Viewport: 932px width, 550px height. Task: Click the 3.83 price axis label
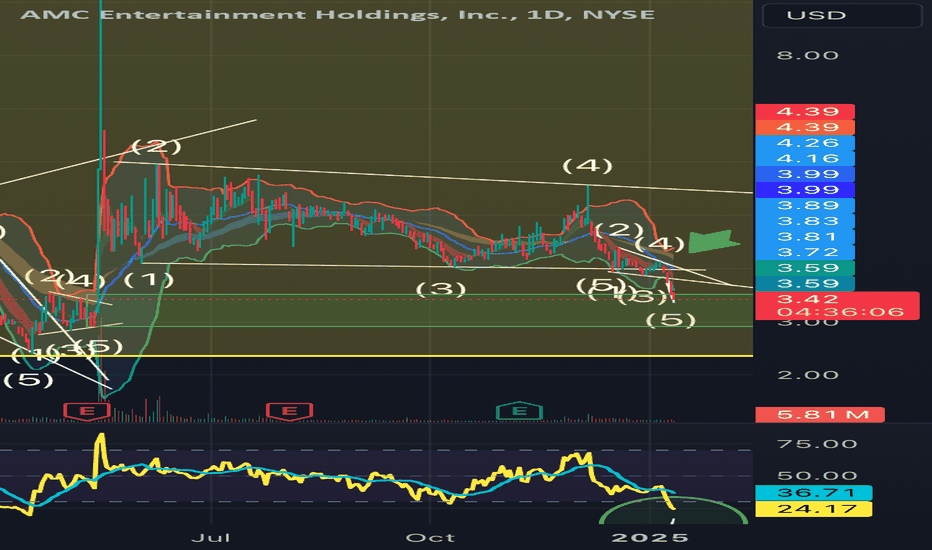point(805,221)
